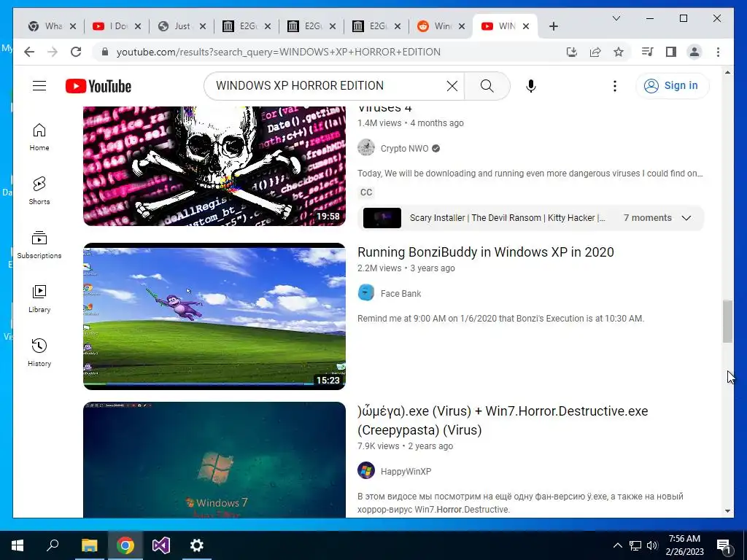Open Face Bank channel avatar
The height and width of the screenshot is (560, 747).
[x=366, y=293]
